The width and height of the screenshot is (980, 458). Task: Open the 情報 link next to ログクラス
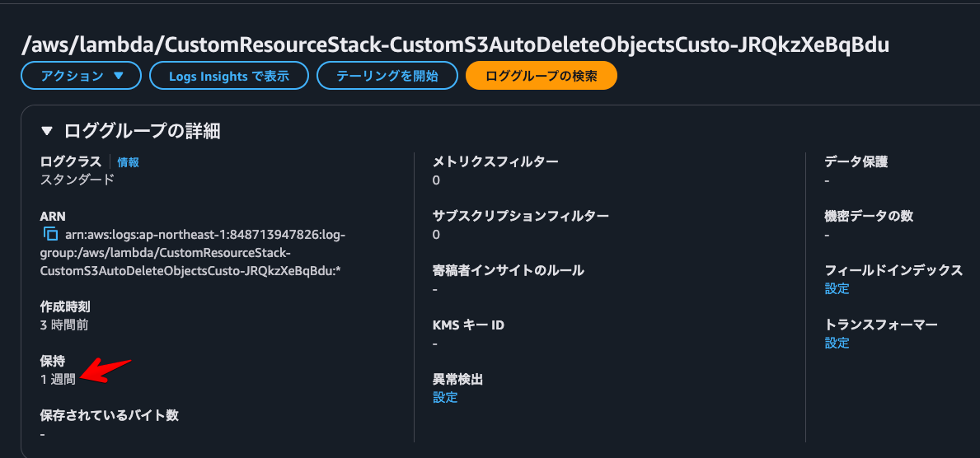(x=128, y=162)
